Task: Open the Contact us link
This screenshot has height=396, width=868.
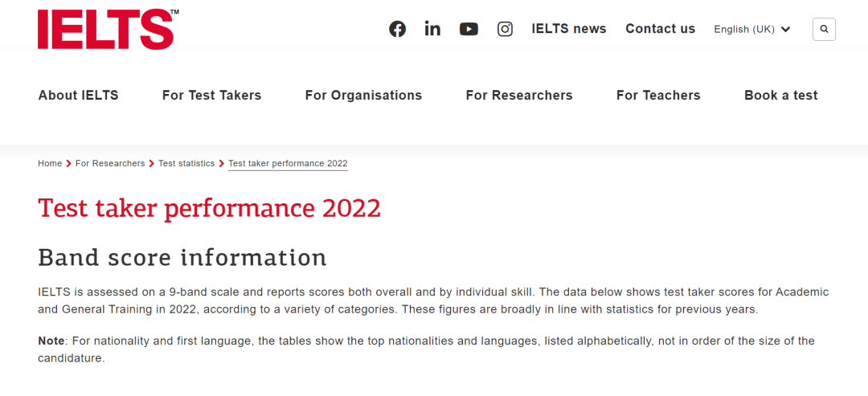Action: pos(660,29)
